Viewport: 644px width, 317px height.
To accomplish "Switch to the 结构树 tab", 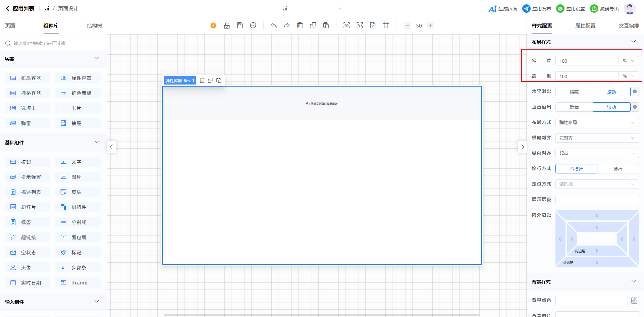I will pyautogui.click(x=94, y=26).
